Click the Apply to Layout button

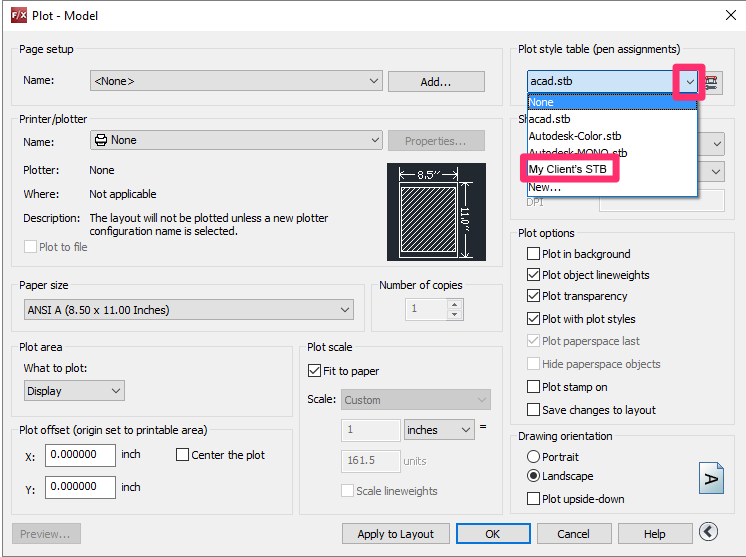point(395,534)
